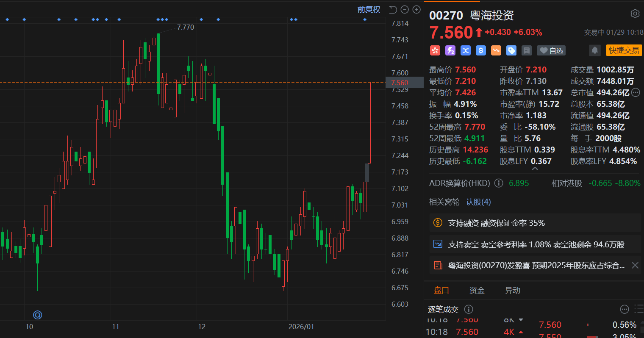The width and height of the screenshot is (644, 338).
Task: Zoom out chart with minus icon
Action: click(x=405, y=10)
